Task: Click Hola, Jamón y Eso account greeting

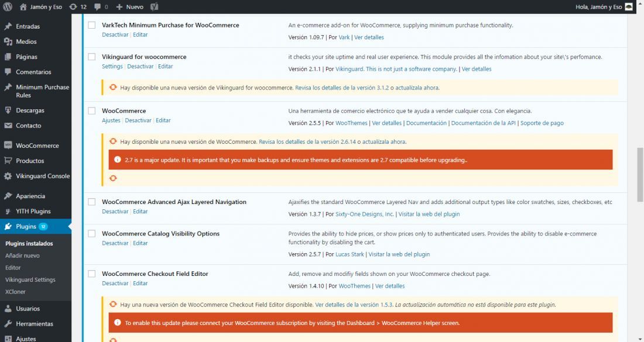Action: click(x=598, y=7)
